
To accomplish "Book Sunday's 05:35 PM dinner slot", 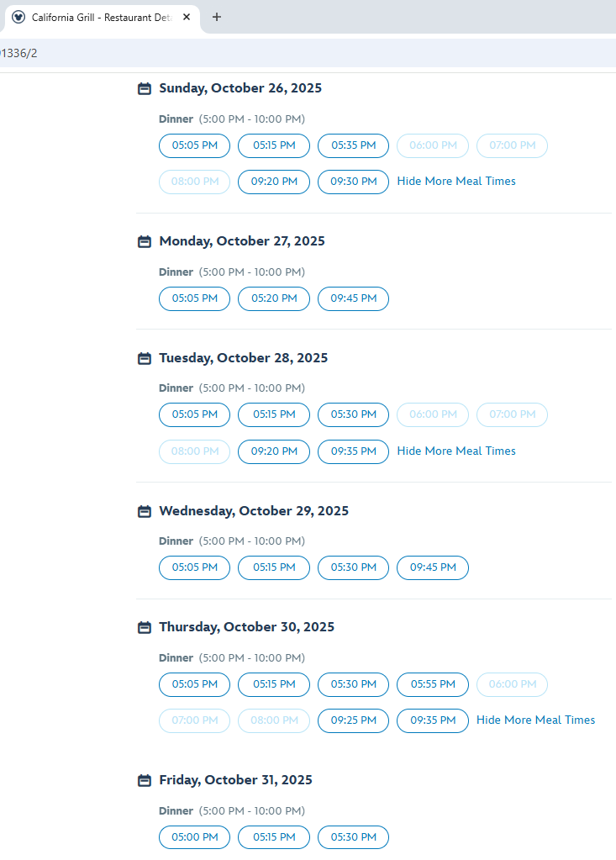I will [x=353, y=145].
